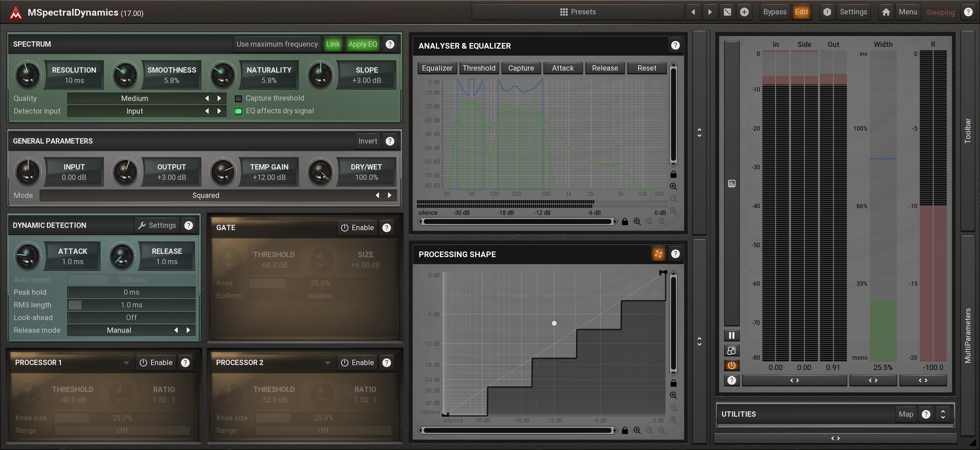Click the random preset dice icon
The height and width of the screenshot is (450, 980).
tap(727, 12)
